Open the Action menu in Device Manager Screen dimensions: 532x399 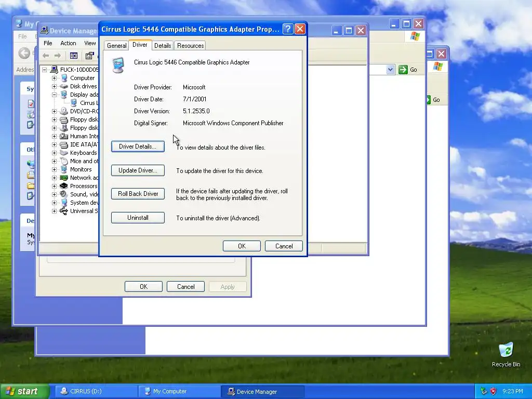68,43
